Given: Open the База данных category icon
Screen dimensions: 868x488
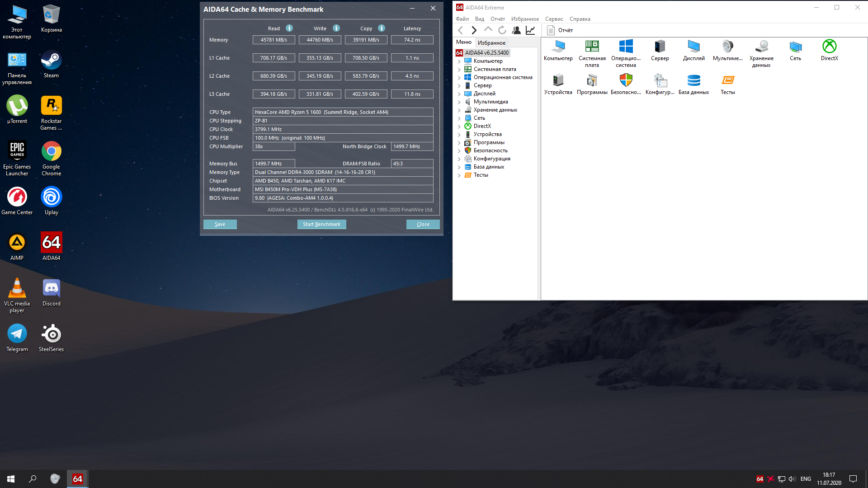Looking at the screenshot, I should coord(693,80).
